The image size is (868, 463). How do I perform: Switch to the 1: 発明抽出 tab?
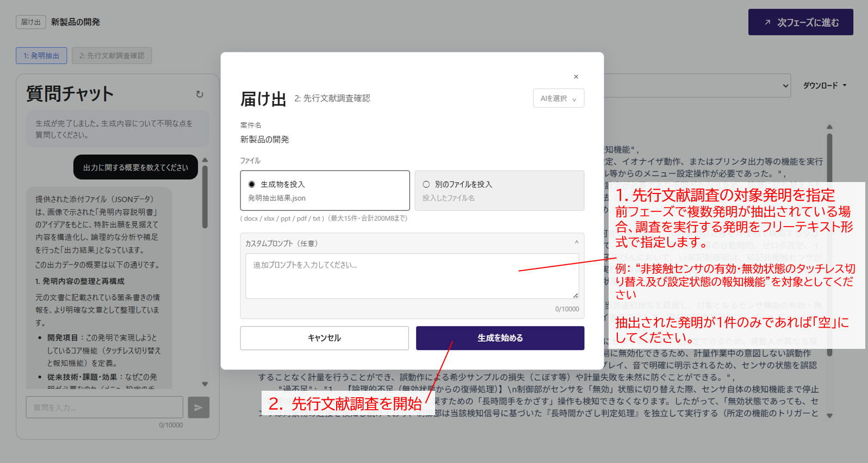coord(41,55)
